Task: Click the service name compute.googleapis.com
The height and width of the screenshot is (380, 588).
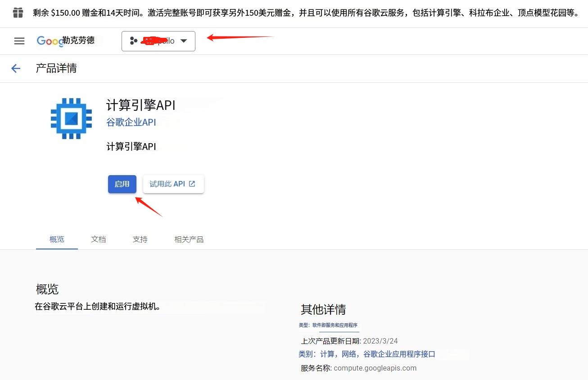Action: click(375, 368)
